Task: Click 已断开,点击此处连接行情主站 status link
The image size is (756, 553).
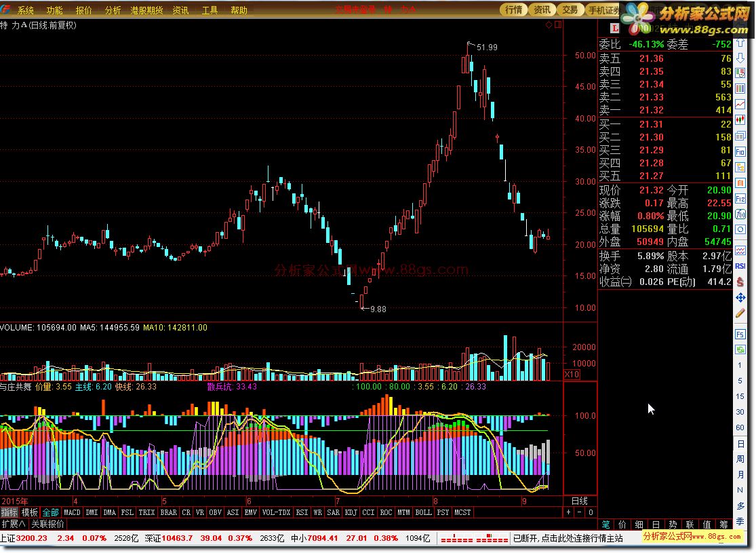Action: [568, 538]
